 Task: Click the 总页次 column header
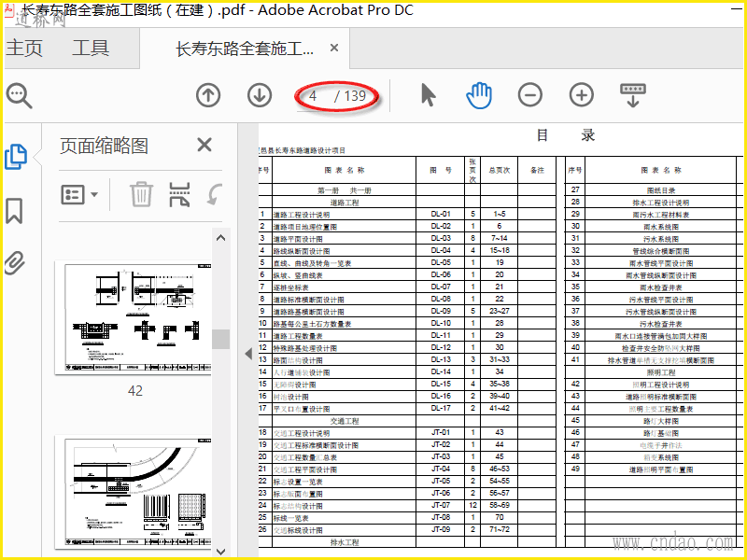[x=500, y=170]
